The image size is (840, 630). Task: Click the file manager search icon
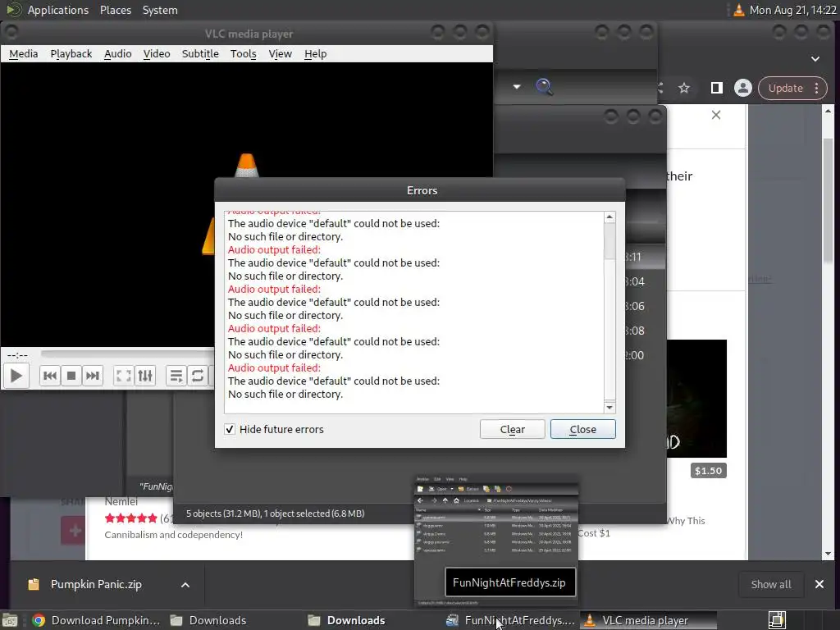(545, 87)
